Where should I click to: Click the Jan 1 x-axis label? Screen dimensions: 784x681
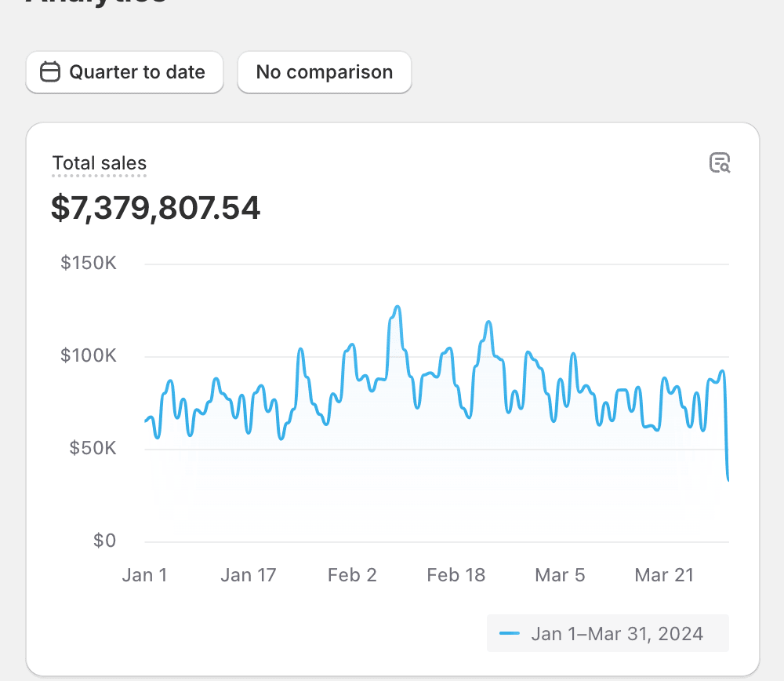[x=144, y=575]
